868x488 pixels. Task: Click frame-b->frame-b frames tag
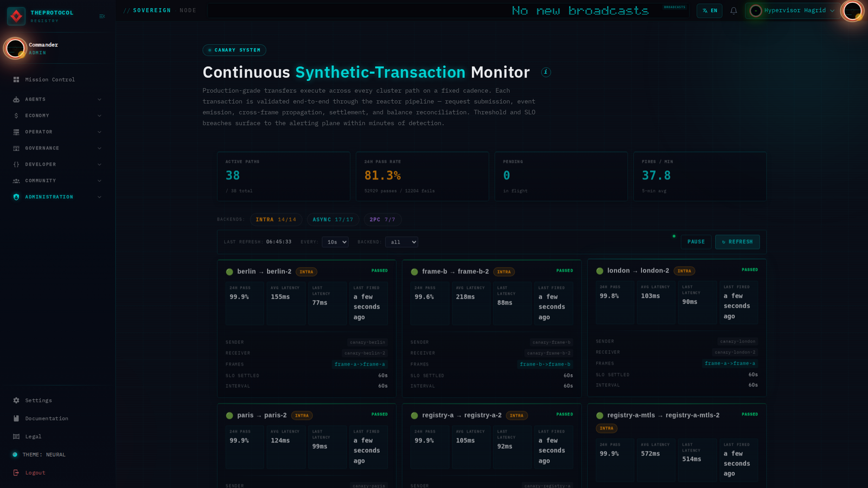tap(545, 364)
